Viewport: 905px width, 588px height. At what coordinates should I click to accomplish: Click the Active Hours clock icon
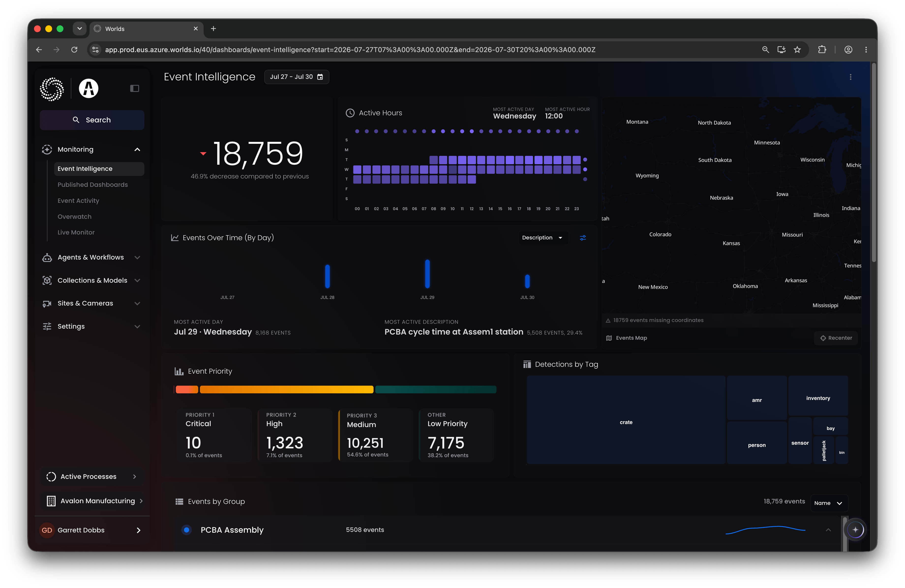click(350, 113)
